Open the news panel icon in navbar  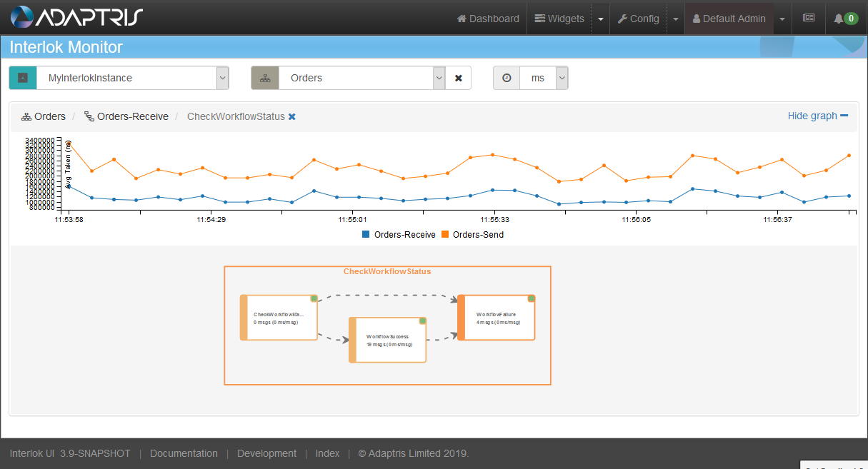809,19
